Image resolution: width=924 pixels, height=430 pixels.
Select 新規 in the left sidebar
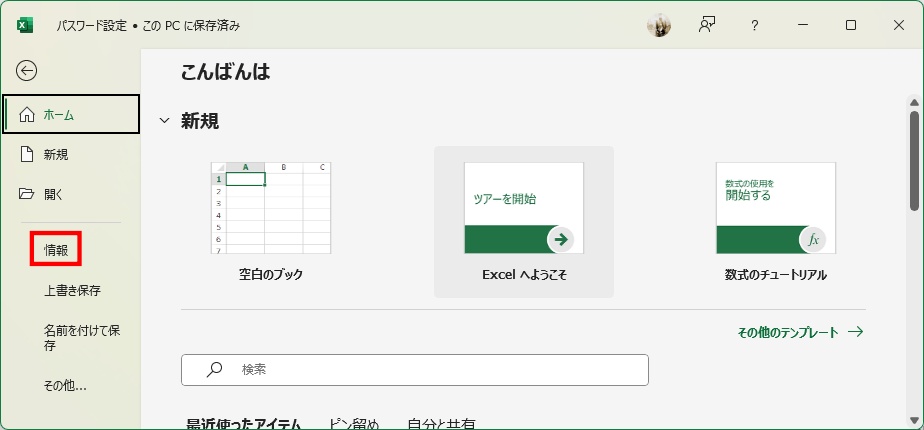[56, 154]
